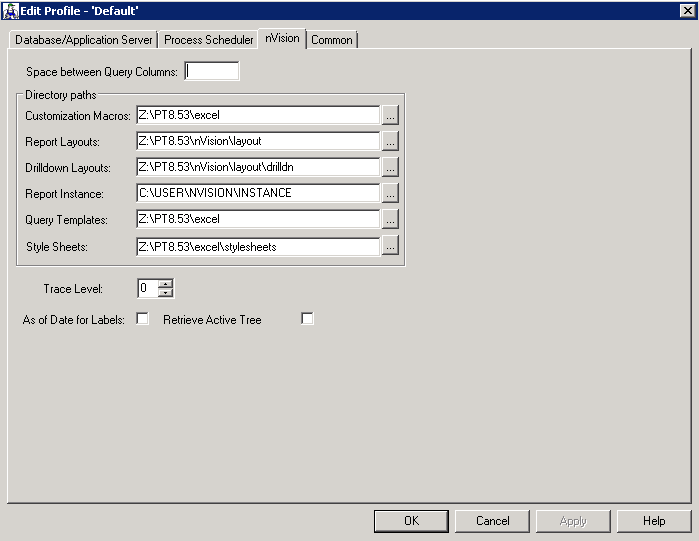Browse for the Customization Macros directory
This screenshot has width=699, height=541.
(390, 115)
